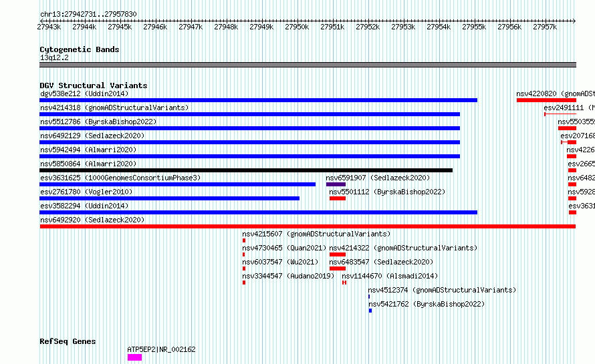Select the 27955k ruler position

point(474,27)
